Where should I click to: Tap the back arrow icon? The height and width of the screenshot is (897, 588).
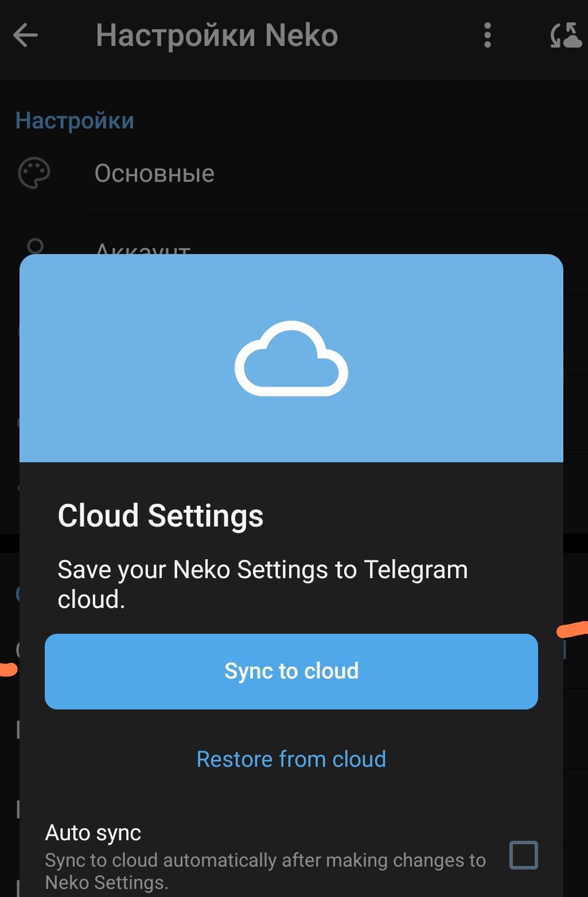click(x=26, y=36)
